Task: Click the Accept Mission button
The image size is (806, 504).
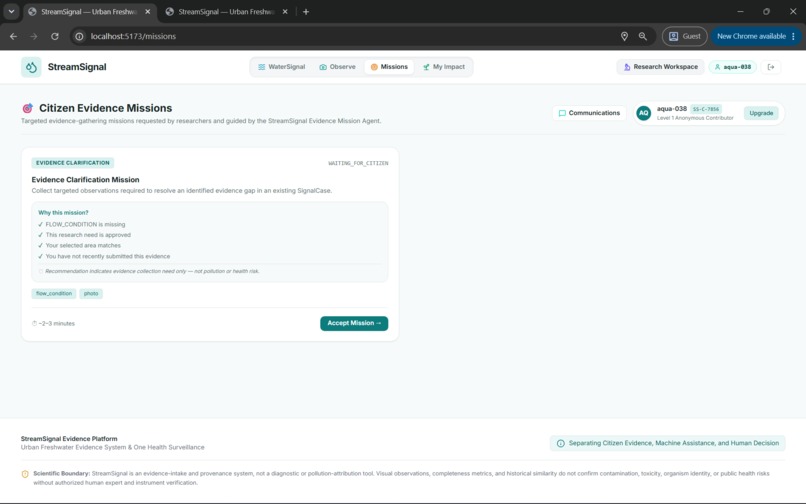Action: coord(354,323)
